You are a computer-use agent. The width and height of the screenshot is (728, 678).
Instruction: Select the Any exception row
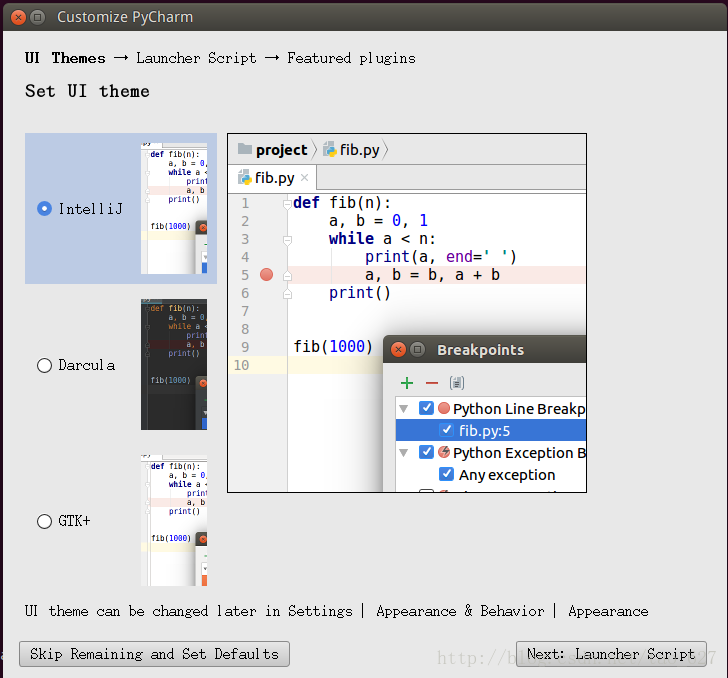click(491, 475)
